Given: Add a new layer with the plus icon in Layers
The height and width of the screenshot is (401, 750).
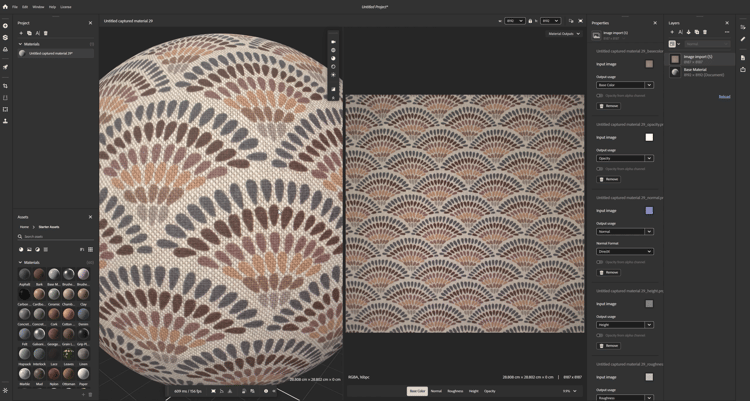Looking at the screenshot, I should coord(672,32).
